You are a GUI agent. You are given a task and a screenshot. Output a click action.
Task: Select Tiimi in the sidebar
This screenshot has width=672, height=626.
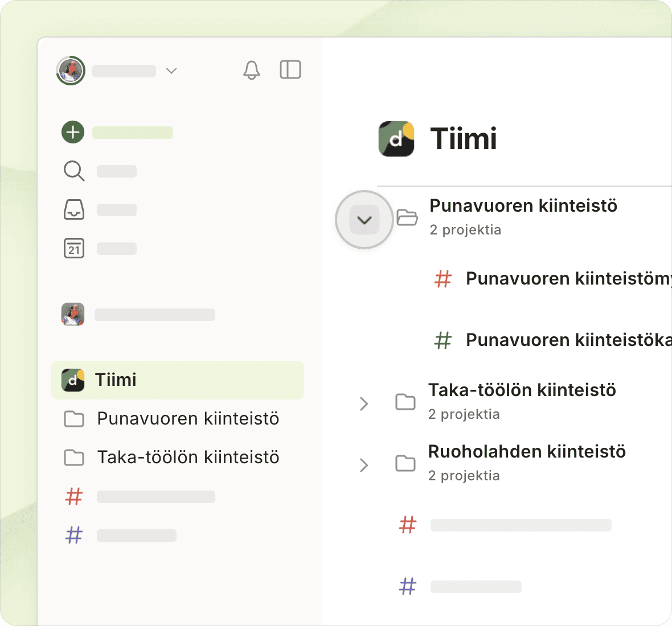point(177,380)
